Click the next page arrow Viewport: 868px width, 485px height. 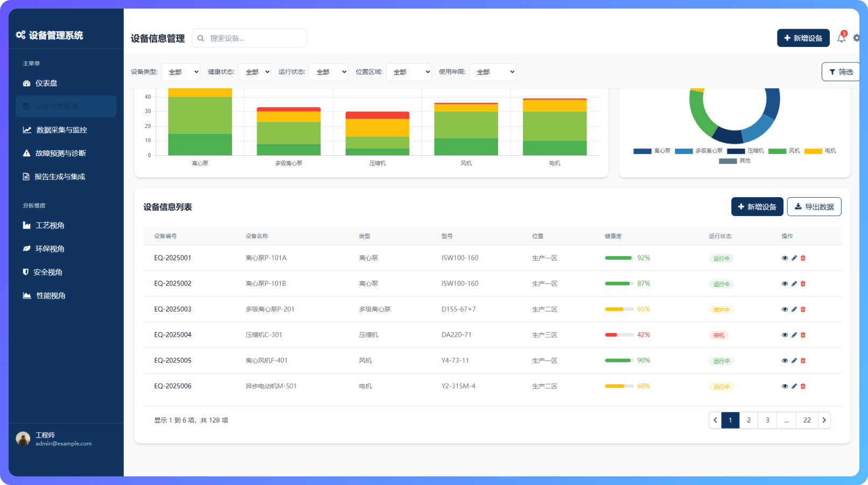[824, 420]
